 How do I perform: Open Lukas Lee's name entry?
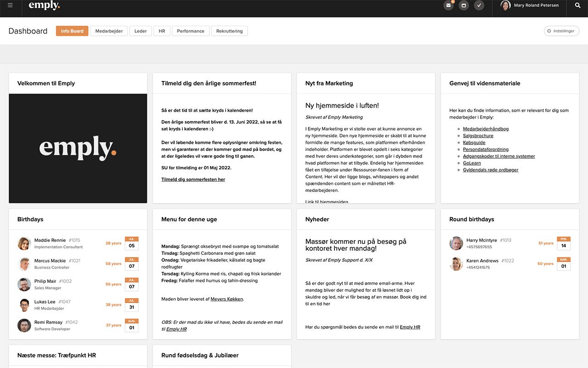(x=45, y=302)
